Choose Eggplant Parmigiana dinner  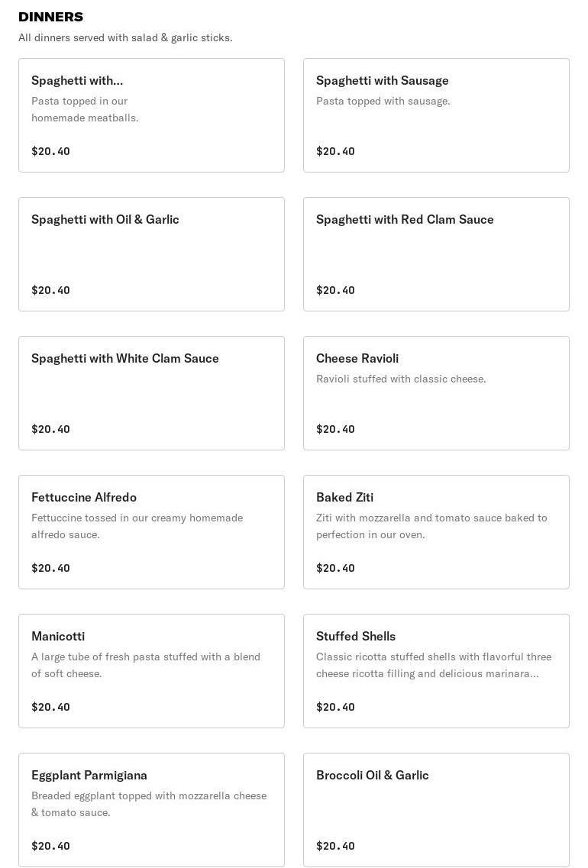point(151,810)
